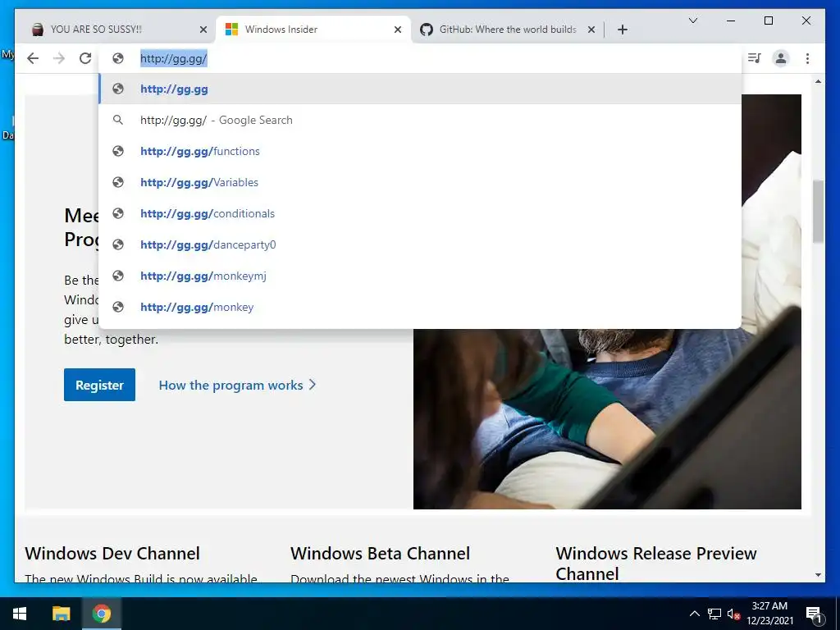Switch to the YOU ARE SO SUSSY!! tab
Image resolution: width=840 pixels, height=630 pixels.
click(116, 30)
